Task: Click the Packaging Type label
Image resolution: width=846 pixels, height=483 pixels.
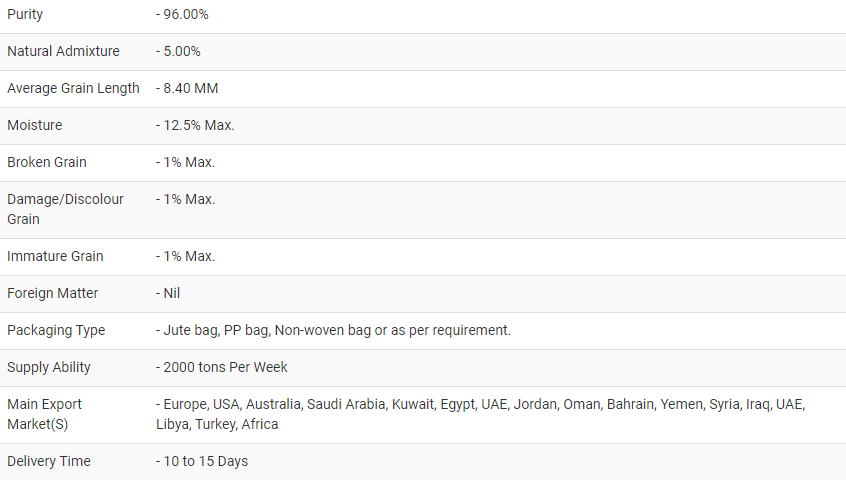Action: click(56, 330)
